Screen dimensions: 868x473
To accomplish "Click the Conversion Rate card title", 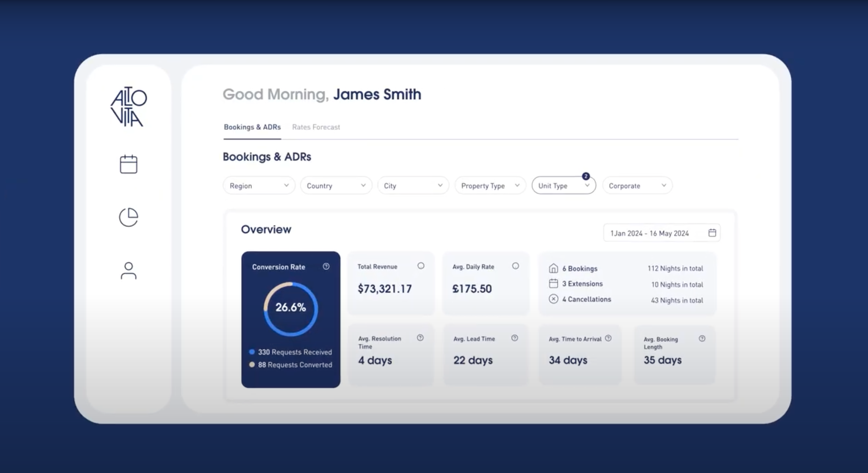I will tap(279, 267).
